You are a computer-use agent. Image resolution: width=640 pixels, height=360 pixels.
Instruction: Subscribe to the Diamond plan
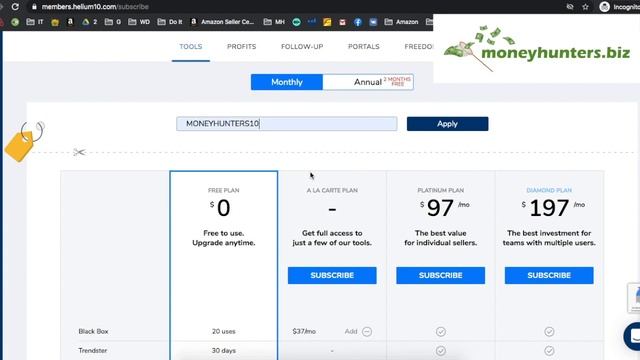click(549, 276)
